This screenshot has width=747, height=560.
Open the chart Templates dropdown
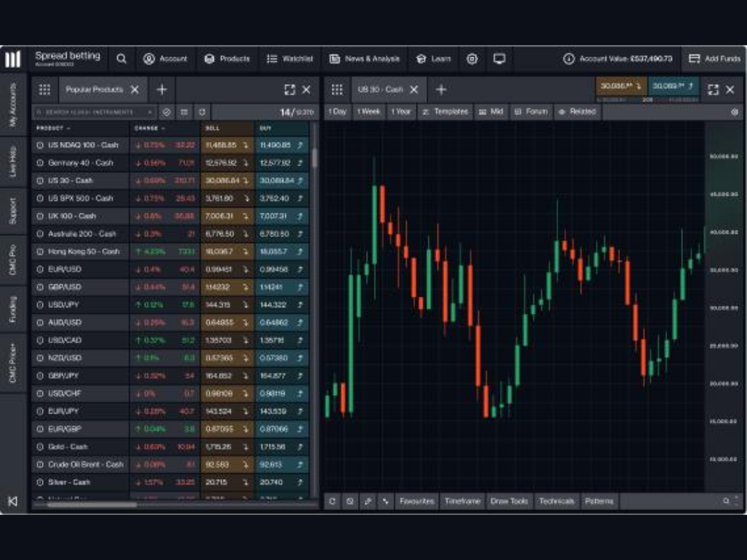pos(445,112)
